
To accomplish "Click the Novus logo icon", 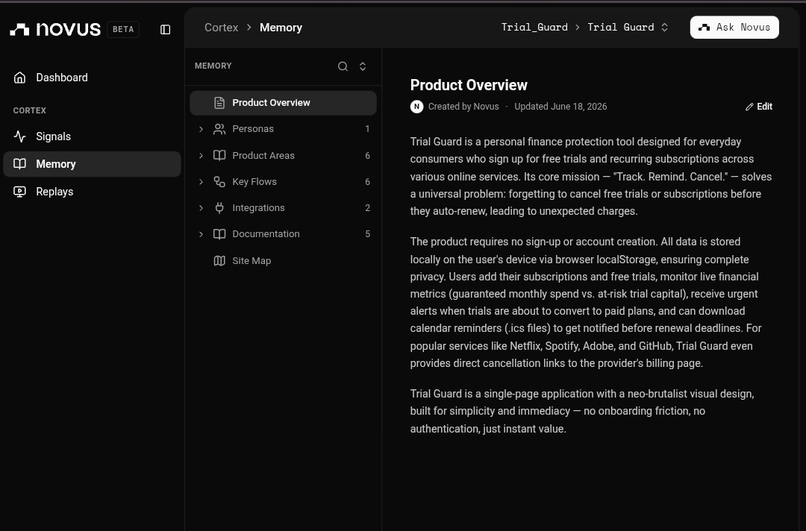I will pyautogui.click(x=20, y=29).
